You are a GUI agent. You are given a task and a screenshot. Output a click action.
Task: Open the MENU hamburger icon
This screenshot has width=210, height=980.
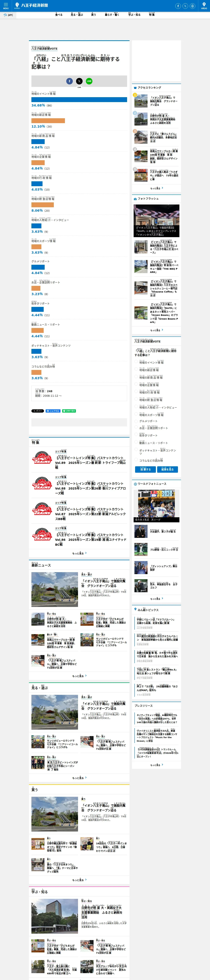[x=6, y=5]
